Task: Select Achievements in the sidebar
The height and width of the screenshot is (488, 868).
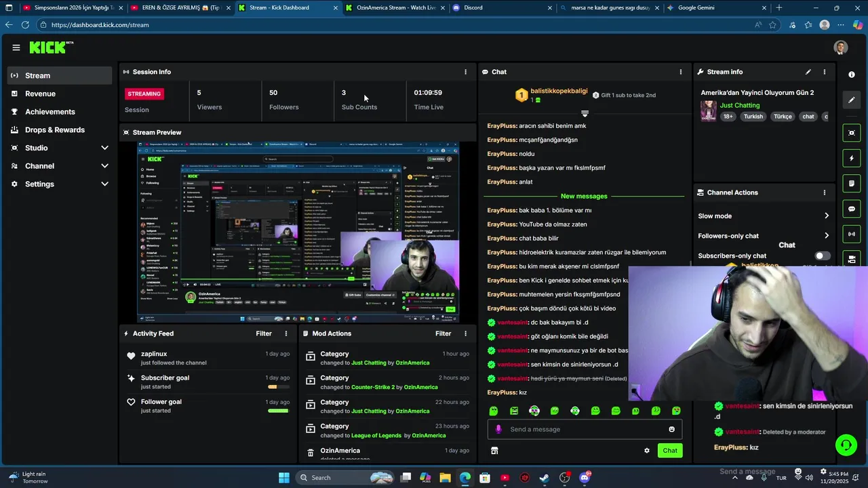Action: pos(60,112)
